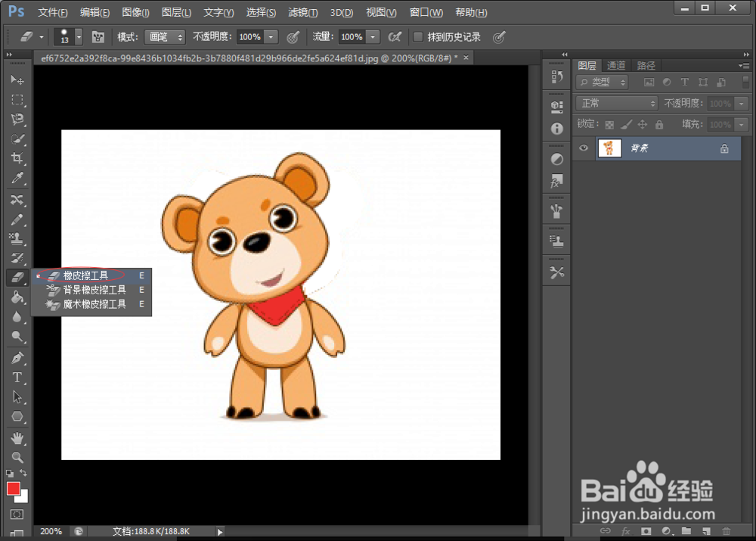Click the background layer thumbnail
The width and height of the screenshot is (756, 541).
[x=609, y=148]
